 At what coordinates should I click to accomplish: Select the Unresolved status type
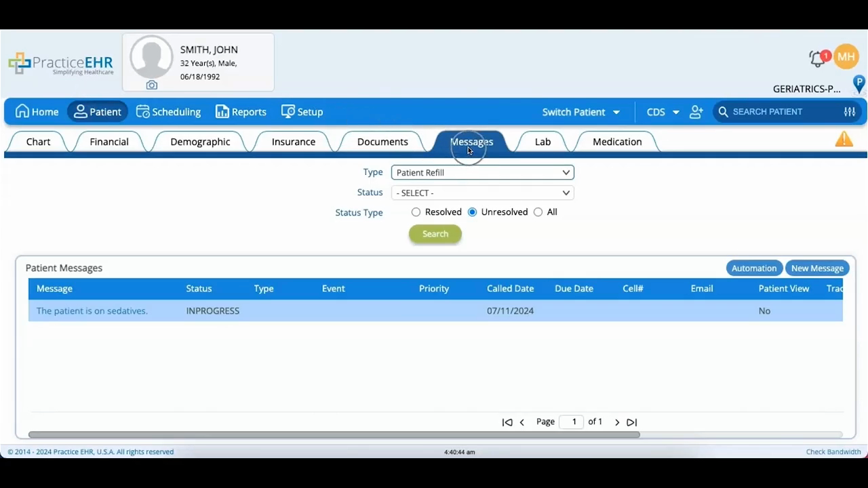click(472, 212)
